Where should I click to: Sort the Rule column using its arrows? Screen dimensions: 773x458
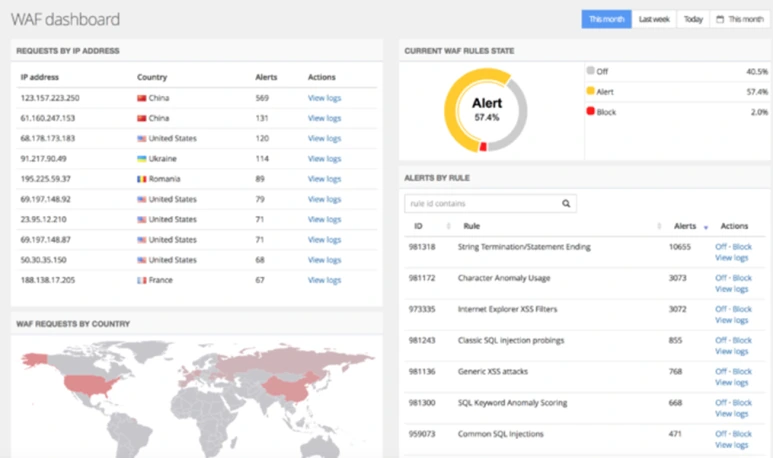[x=659, y=226]
